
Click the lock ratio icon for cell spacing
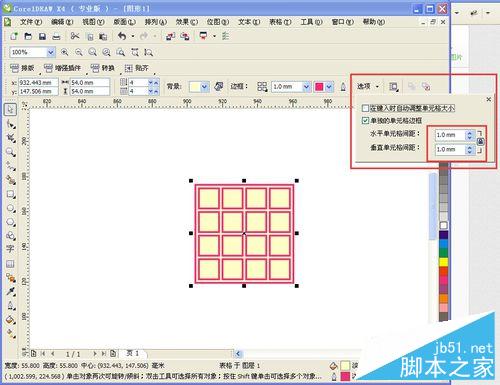coord(480,142)
